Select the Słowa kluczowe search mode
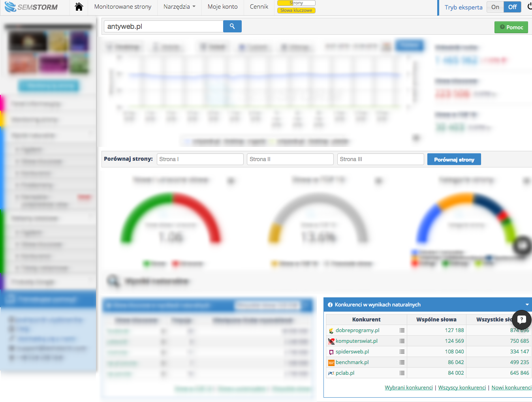The height and width of the screenshot is (402, 532). 296,10
